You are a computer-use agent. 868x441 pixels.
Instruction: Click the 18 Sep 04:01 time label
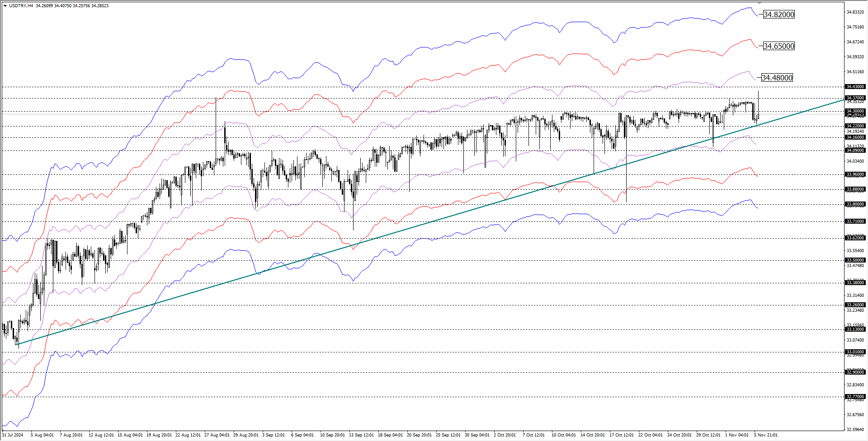[391, 435]
